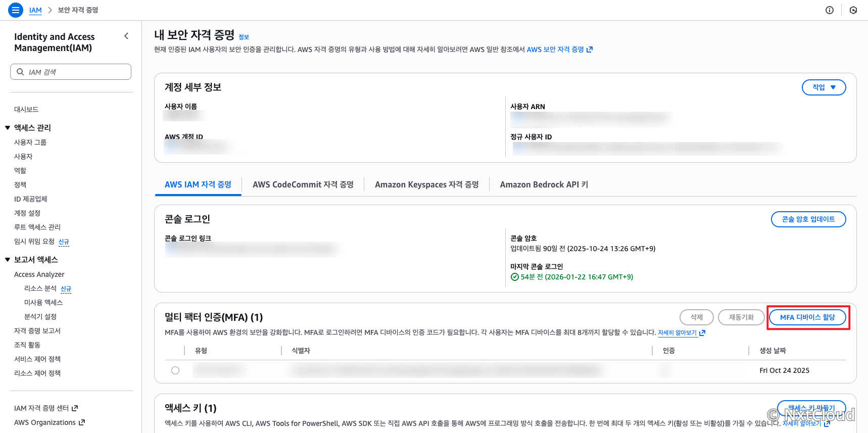Click the 인증 column header in MFA table
This screenshot has width=868, height=433.
coord(669,351)
